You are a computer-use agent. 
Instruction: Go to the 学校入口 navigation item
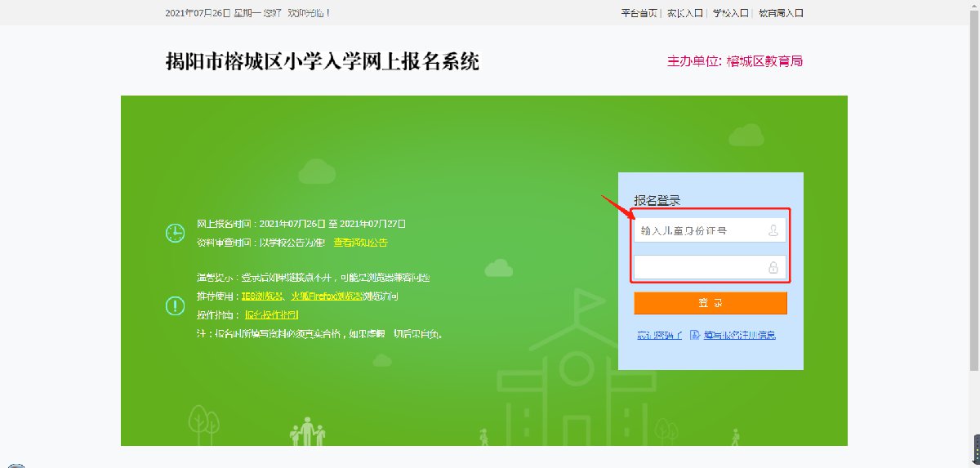pos(730,13)
